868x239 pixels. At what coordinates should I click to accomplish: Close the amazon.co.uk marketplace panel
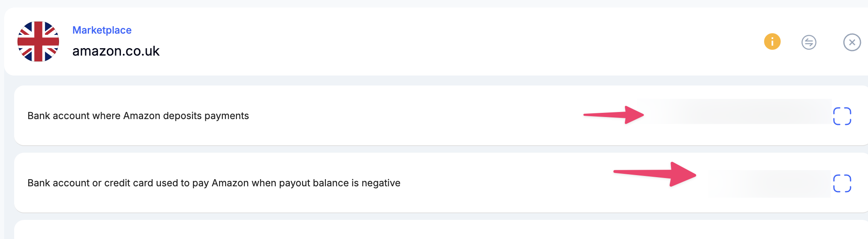tap(852, 42)
